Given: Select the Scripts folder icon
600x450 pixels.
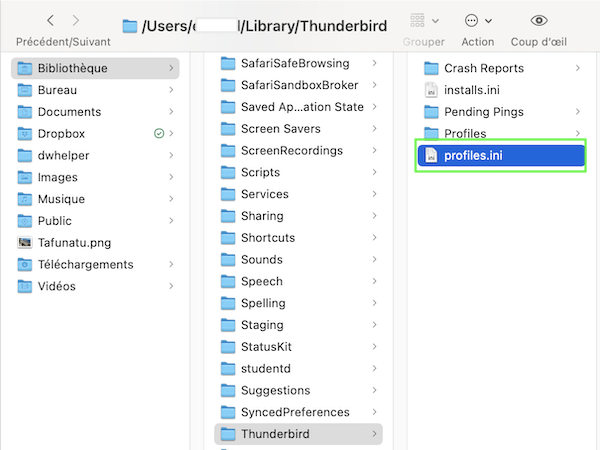Looking at the screenshot, I should [x=228, y=172].
